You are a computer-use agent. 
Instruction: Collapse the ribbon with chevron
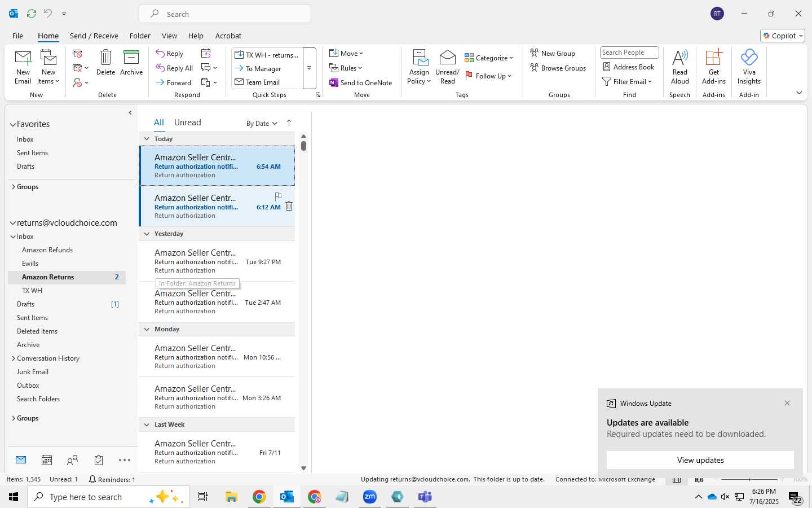[x=799, y=93]
